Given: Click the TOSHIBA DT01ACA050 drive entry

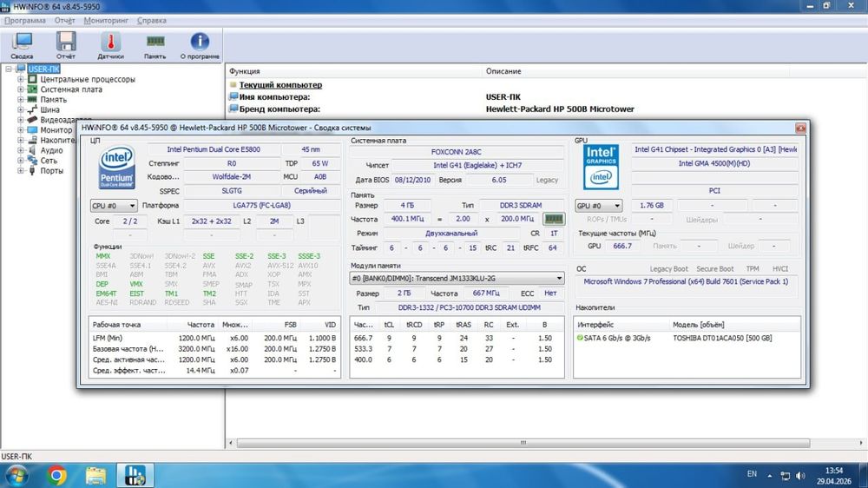Looking at the screenshot, I should click(x=722, y=338).
